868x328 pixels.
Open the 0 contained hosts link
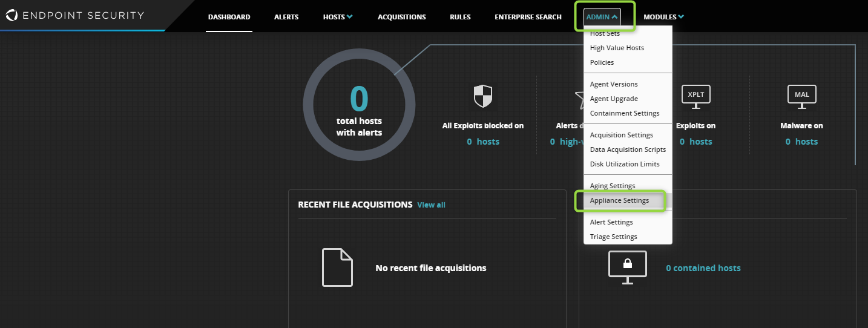coord(703,268)
